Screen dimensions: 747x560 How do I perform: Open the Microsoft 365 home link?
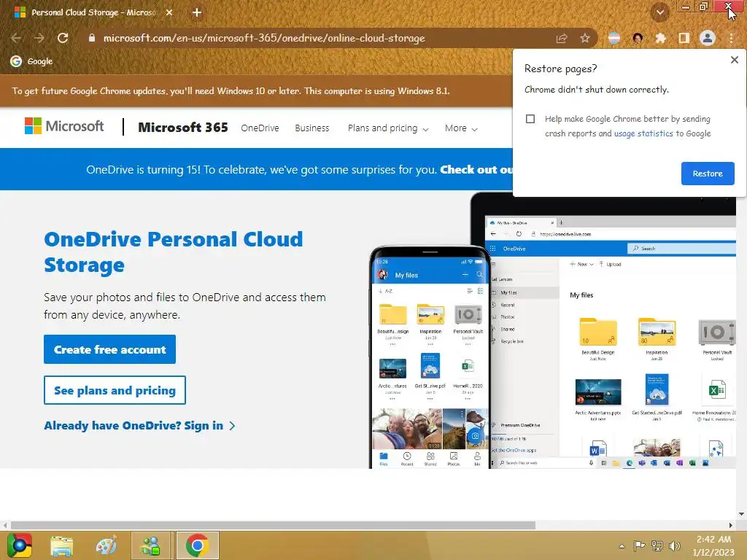point(183,128)
